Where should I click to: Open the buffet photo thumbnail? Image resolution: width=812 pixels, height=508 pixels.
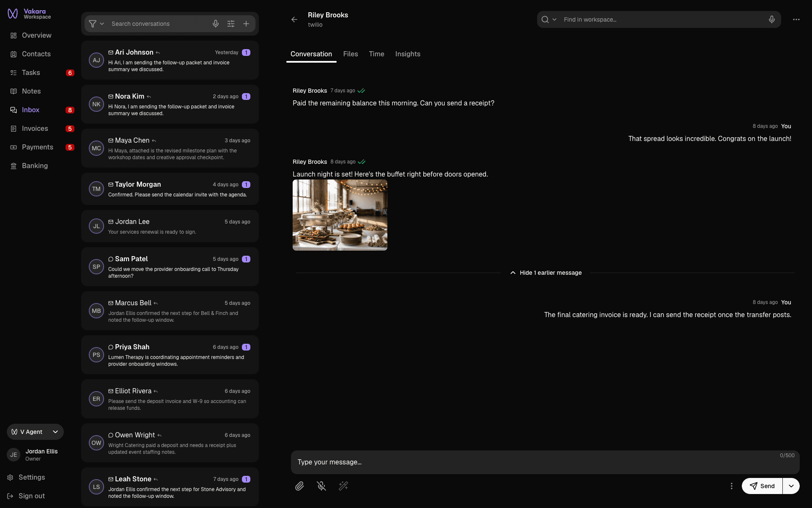click(340, 215)
